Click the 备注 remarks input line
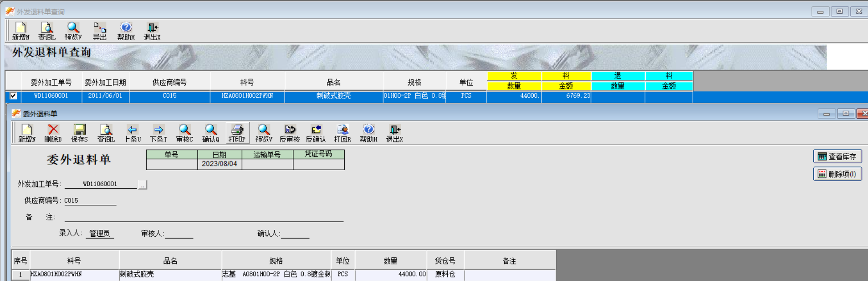 click(x=204, y=217)
